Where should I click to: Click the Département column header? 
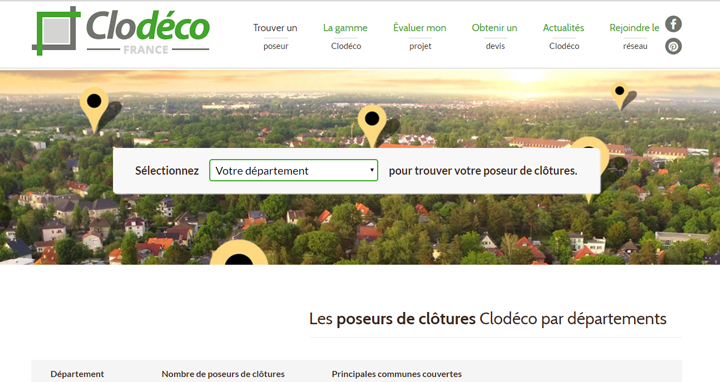[77, 374]
